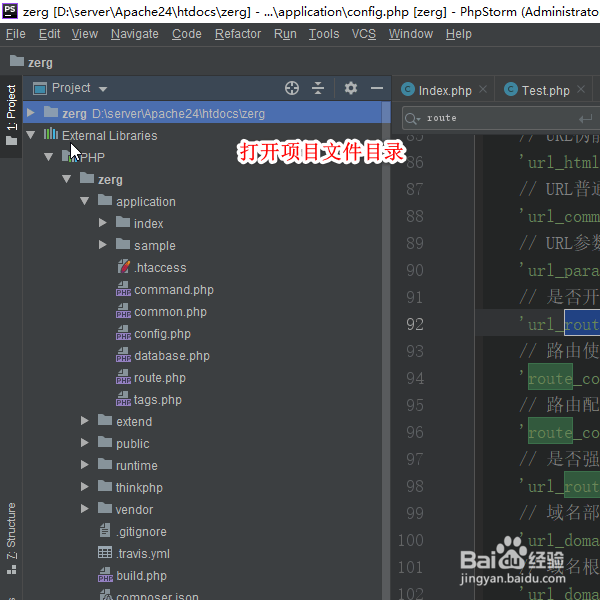
Task: Click line number 96 in gutter
Action: tap(415, 432)
